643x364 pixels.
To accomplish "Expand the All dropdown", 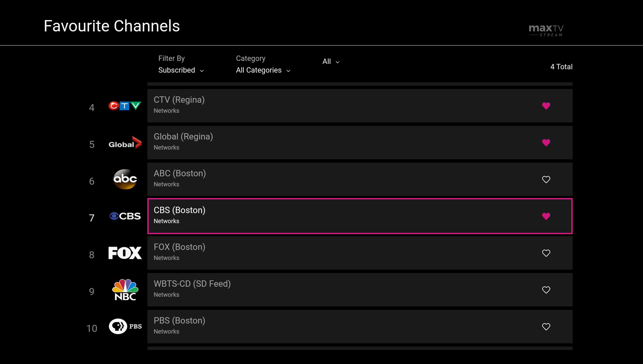I will pos(331,62).
